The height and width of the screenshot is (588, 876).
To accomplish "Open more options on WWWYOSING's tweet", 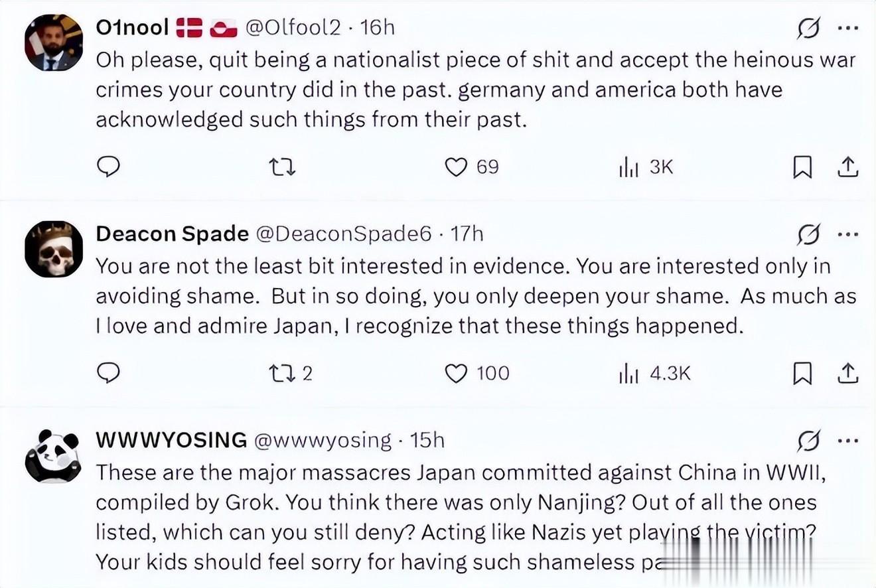I will coord(848,440).
